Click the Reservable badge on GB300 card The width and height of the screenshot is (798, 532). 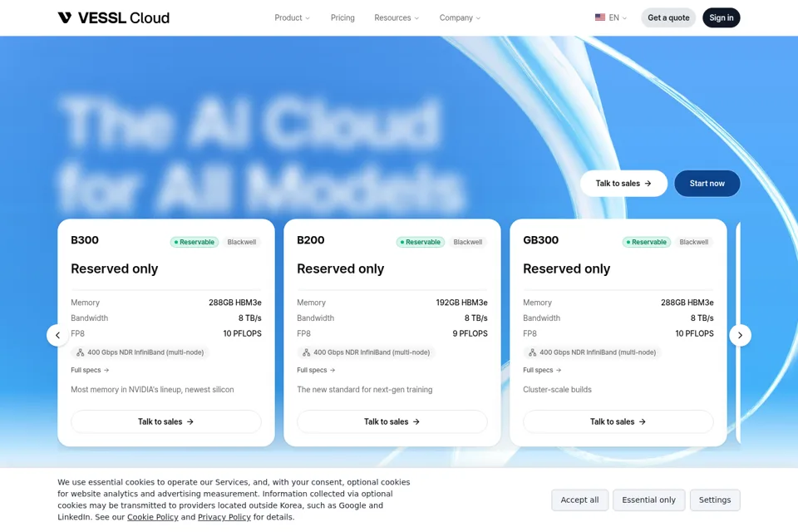click(x=647, y=242)
